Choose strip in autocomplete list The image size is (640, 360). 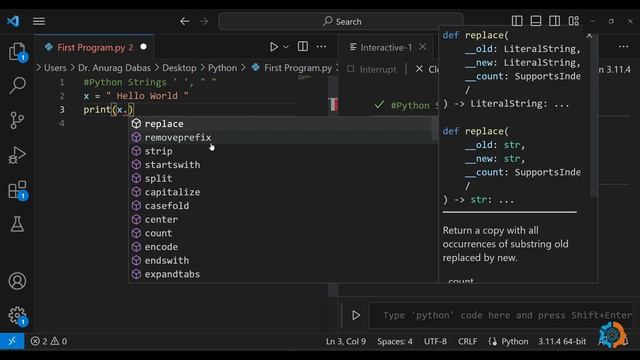(282, 151)
